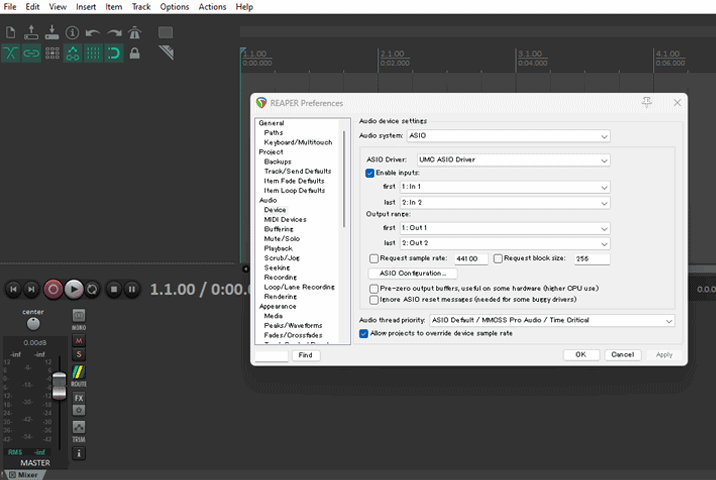This screenshot has height=480, width=716.
Task: Select MIDI Devices in preferences tree
Action: [285, 220]
